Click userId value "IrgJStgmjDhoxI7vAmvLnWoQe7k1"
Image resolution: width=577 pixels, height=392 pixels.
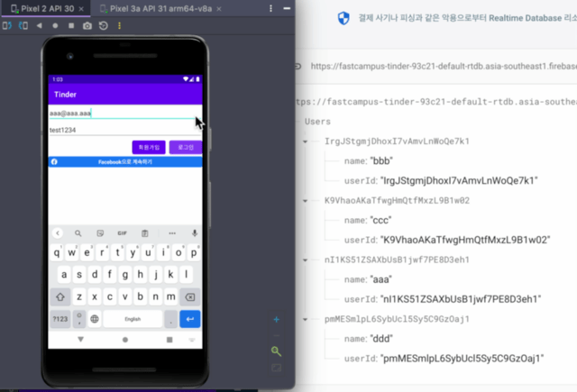point(459,180)
